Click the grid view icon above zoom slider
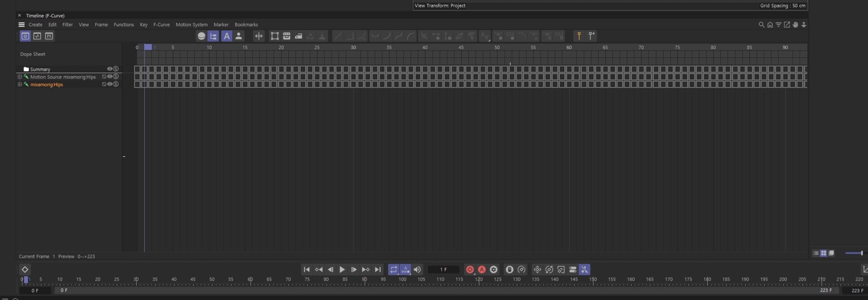 point(823,254)
